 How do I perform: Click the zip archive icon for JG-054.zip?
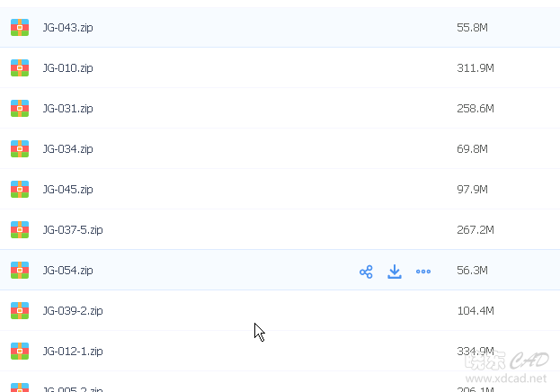point(20,270)
